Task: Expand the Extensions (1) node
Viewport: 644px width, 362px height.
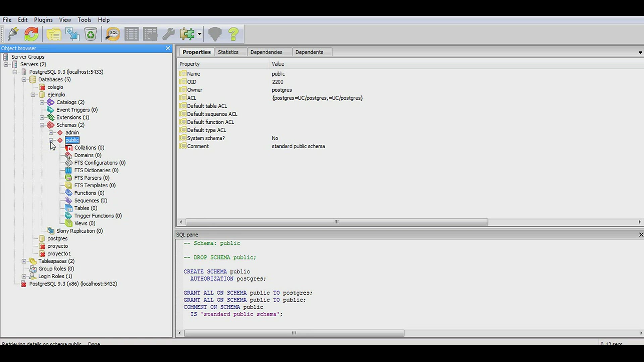Action: pos(42,117)
